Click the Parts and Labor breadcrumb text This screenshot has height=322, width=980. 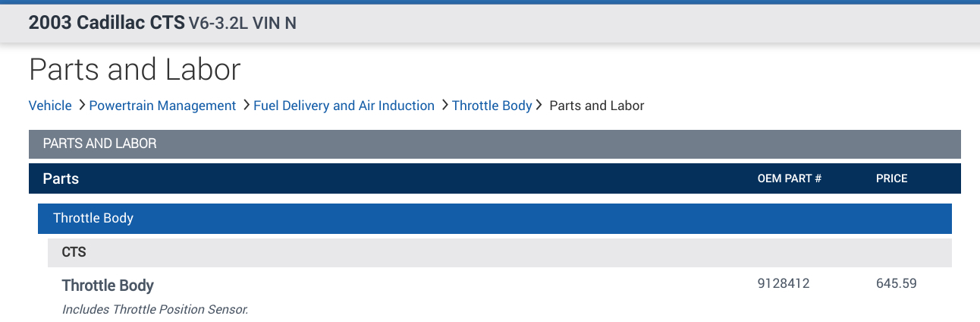coord(596,106)
